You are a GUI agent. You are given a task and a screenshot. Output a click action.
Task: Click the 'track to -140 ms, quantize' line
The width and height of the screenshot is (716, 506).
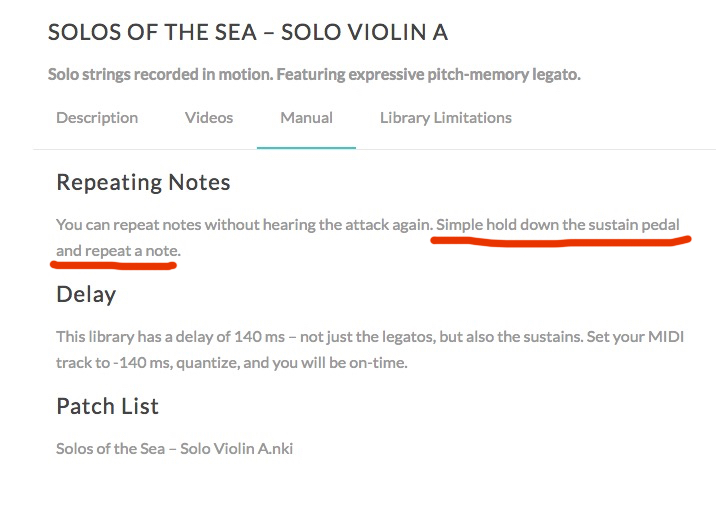[x=160, y=363]
